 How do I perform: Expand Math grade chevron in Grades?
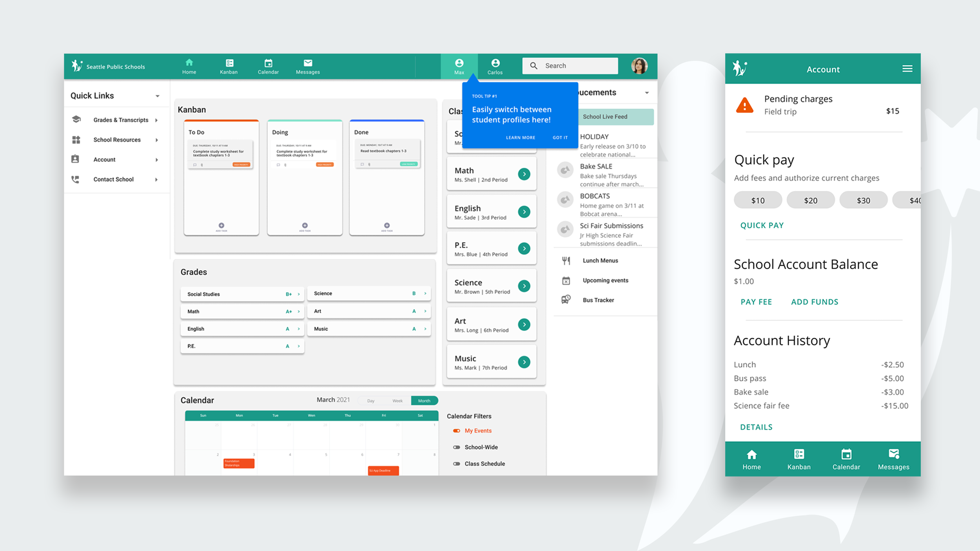pos(299,312)
